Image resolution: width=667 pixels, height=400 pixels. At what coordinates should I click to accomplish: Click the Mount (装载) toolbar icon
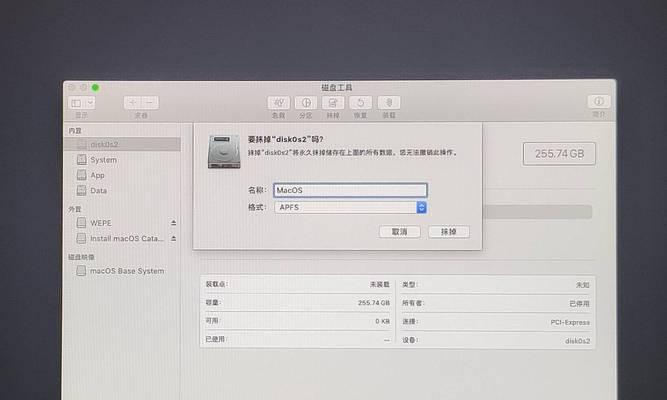[x=389, y=103]
